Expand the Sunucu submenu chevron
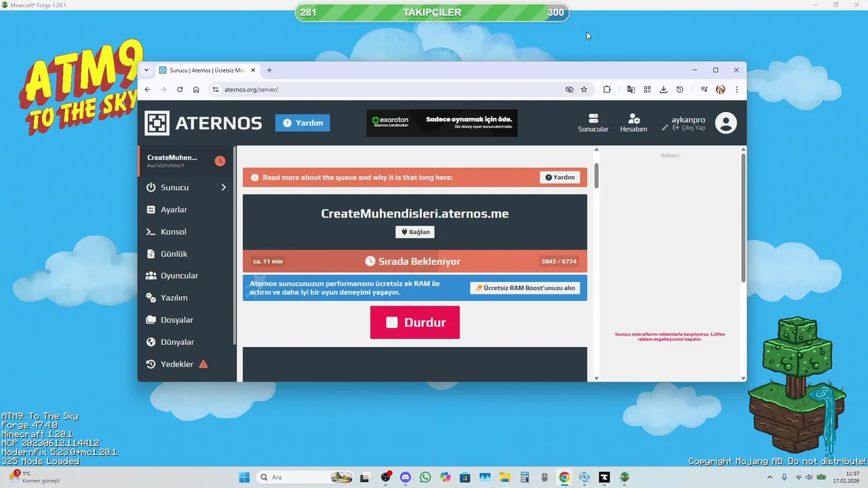This screenshot has width=868, height=488. (223, 187)
